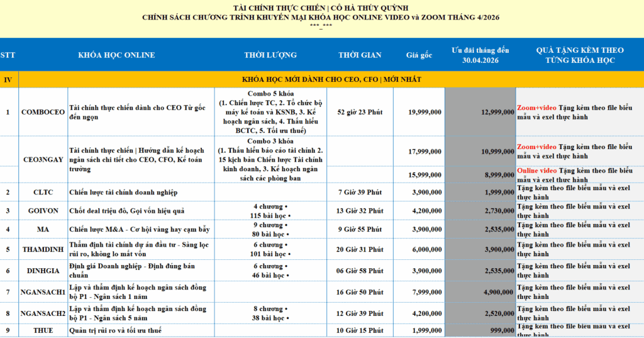Click the yellow 'KHÓA HỌC MỚI DÀNH CHO CEO, CFO' banner row
Viewport: 644px width, 338px height.
tap(331, 79)
